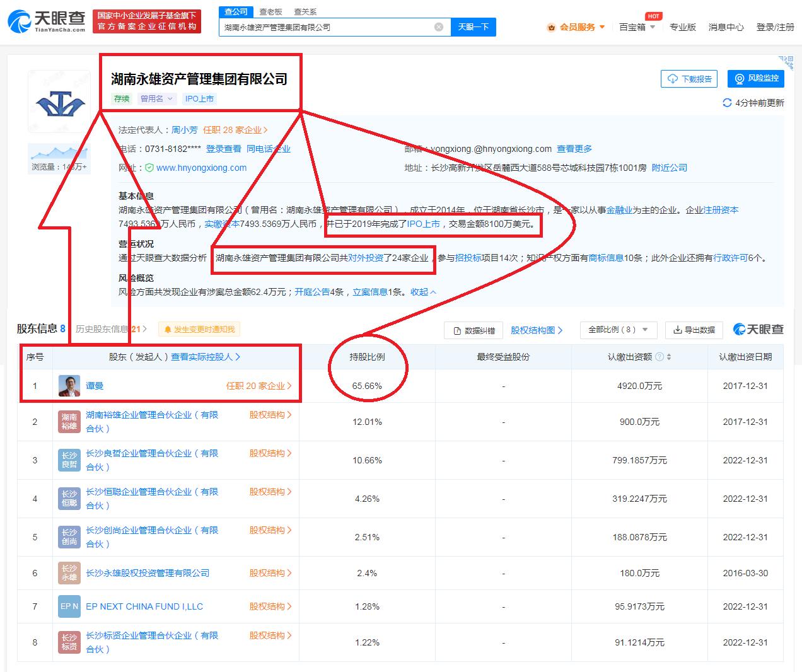Click the 天眼一下 search button
Screen dimensions: 802x672
coord(473,27)
